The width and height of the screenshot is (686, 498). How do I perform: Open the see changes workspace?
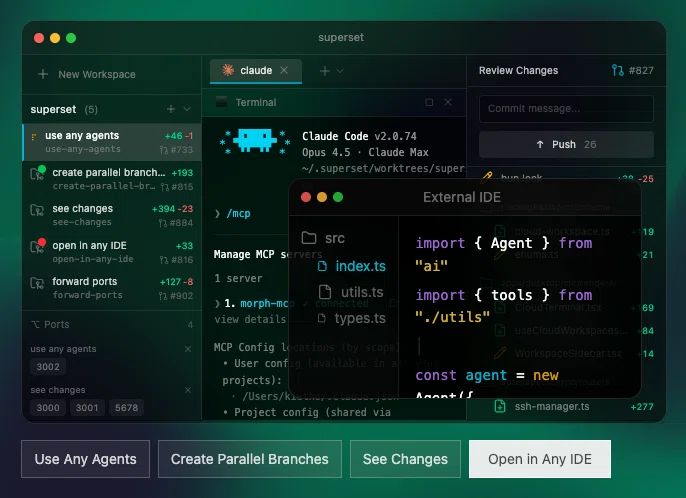point(112,215)
